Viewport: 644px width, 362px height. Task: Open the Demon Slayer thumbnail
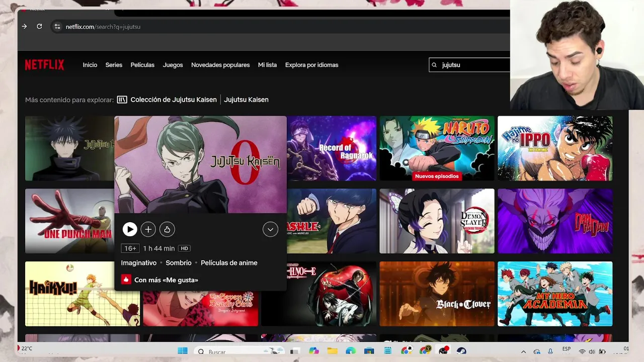tap(437, 221)
